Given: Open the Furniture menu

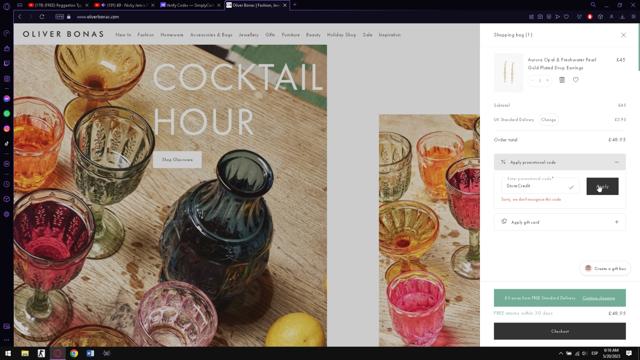Looking at the screenshot, I should point(291,35).
